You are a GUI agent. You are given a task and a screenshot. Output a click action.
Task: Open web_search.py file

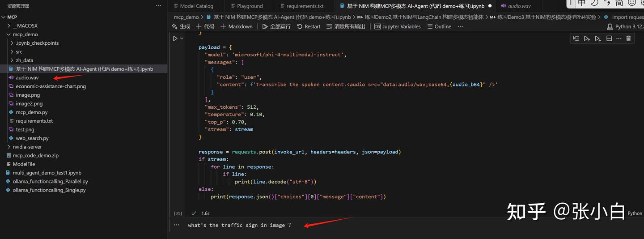[x=84, y=138]
